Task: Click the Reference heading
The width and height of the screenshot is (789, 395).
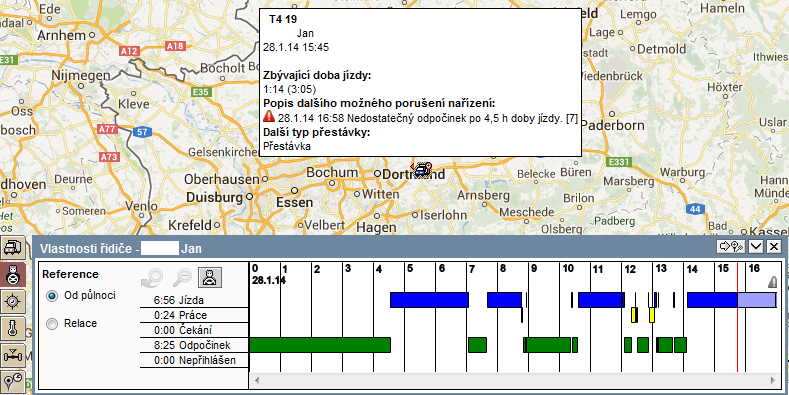Action: pyautogui.click(x=70, y=274)
